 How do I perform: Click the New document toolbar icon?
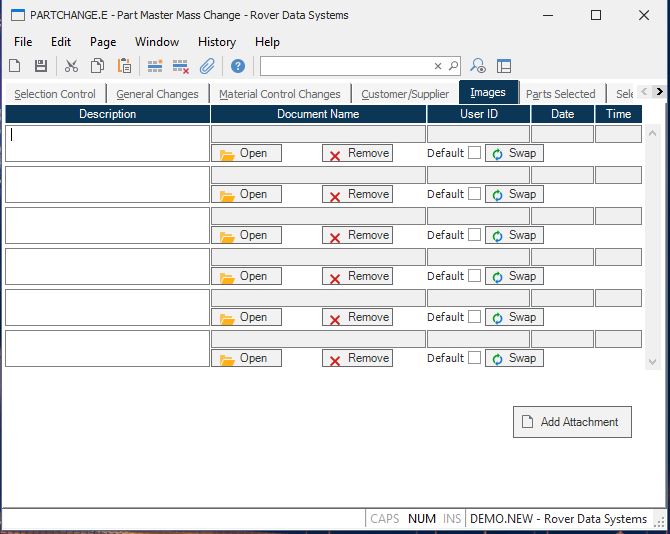(x=15, y=66)
